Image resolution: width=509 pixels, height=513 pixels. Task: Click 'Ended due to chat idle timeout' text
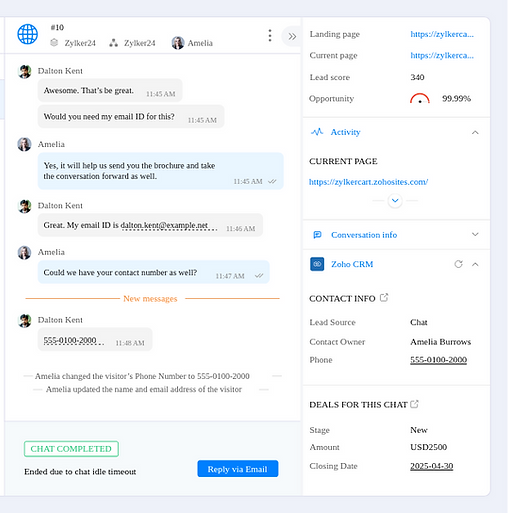click(x=80, y=471)
